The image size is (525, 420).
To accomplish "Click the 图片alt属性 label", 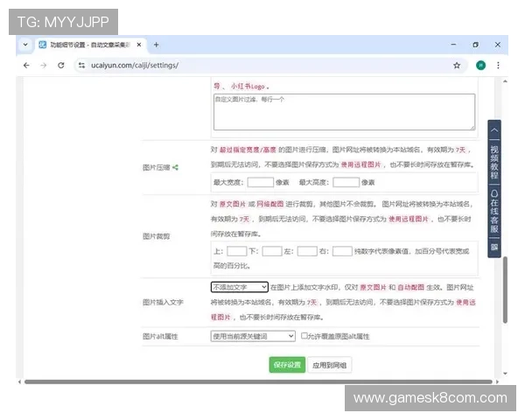I will [160, 336].
